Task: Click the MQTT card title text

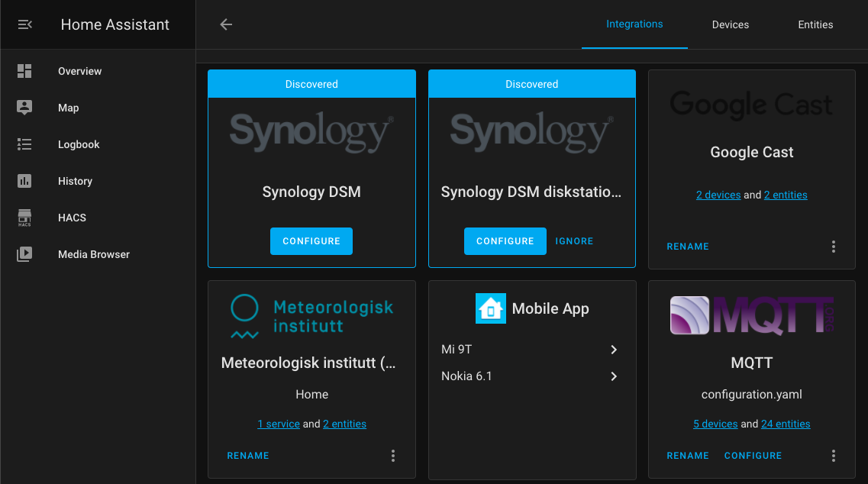Action: 752,363
